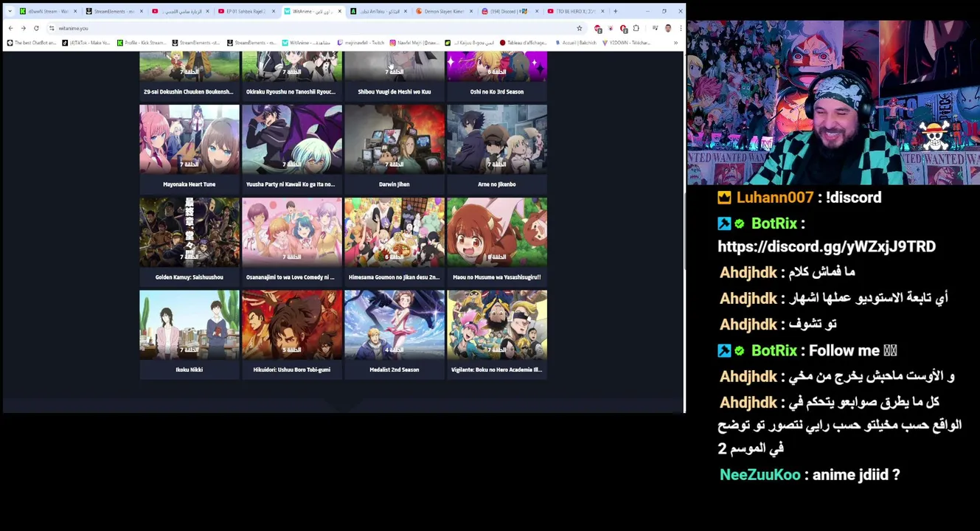Image resolution: width=980 pixels, height=531 pixels.
Task: Open the Ikoku Nikki thumbnail
Action: [x=190, y=324]
